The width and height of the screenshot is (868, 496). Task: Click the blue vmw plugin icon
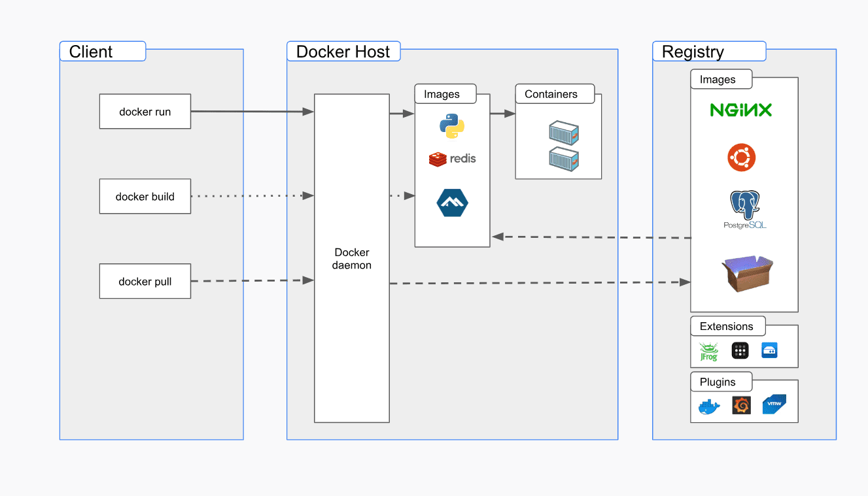tap(774, 405)
